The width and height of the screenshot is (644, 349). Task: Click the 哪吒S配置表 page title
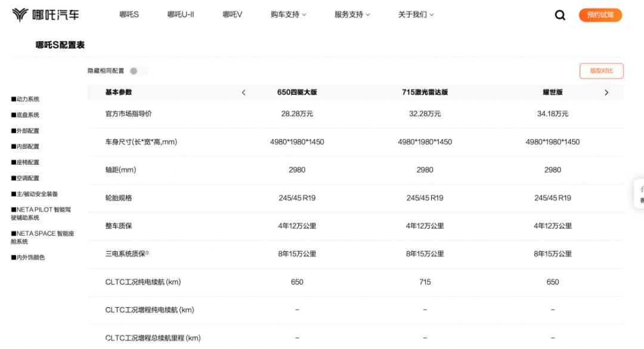[x=60, y=45]
